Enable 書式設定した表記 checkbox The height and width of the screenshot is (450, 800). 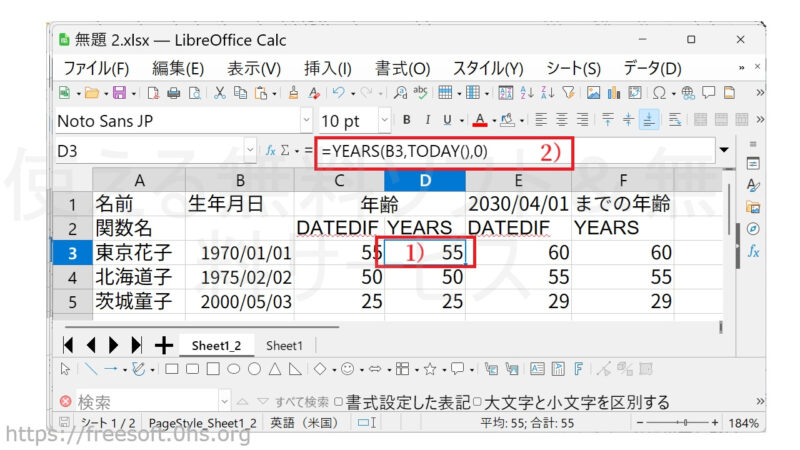click(x=339, y=402)
